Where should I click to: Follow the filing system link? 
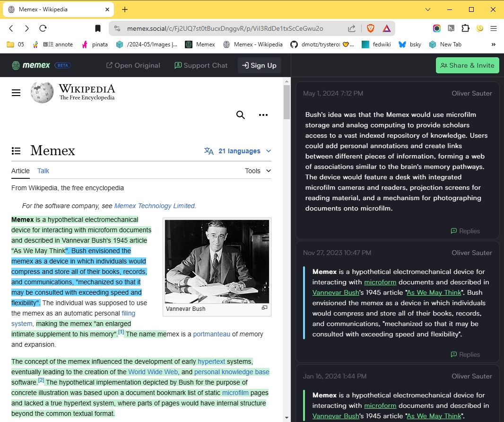point(128,313)
